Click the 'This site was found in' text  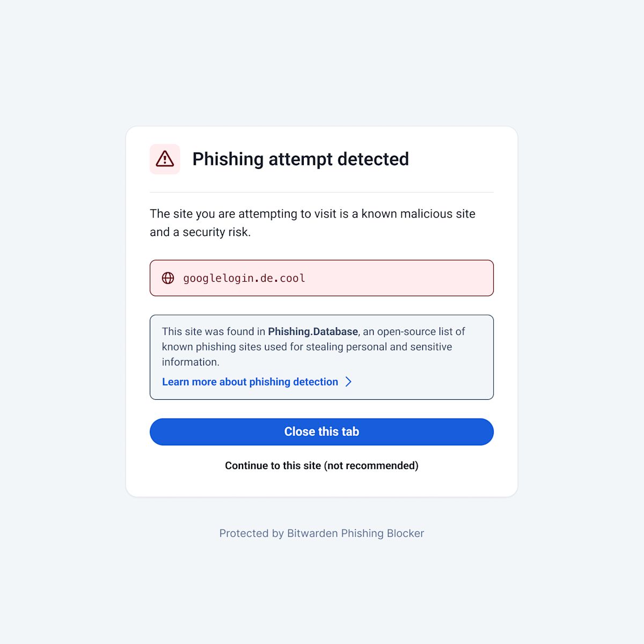coord(214,332)
